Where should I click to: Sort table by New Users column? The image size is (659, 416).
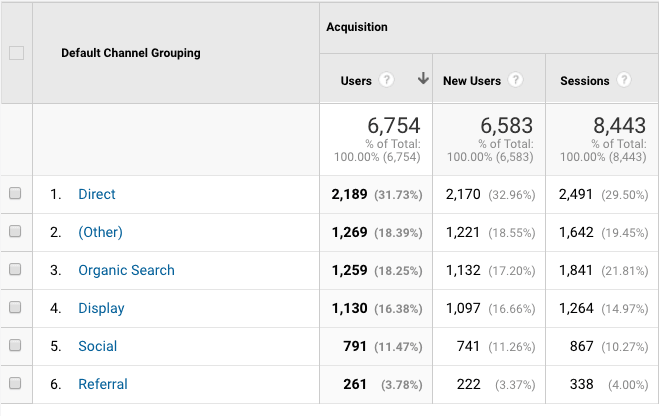coord(472,81)
